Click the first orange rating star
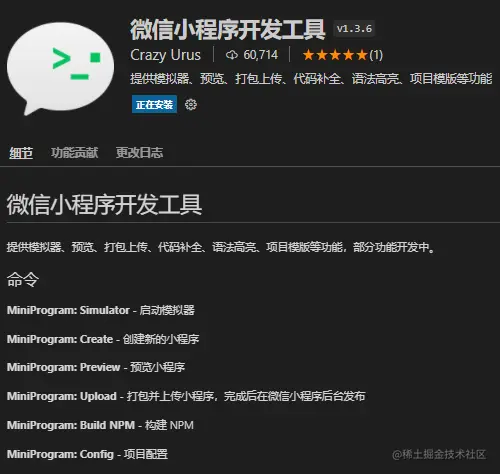The height and width of the screenshot is (474, 500). 309,55
